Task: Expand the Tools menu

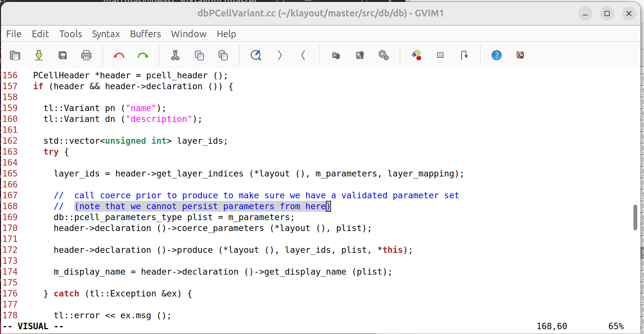Action: tap(71, 34)
